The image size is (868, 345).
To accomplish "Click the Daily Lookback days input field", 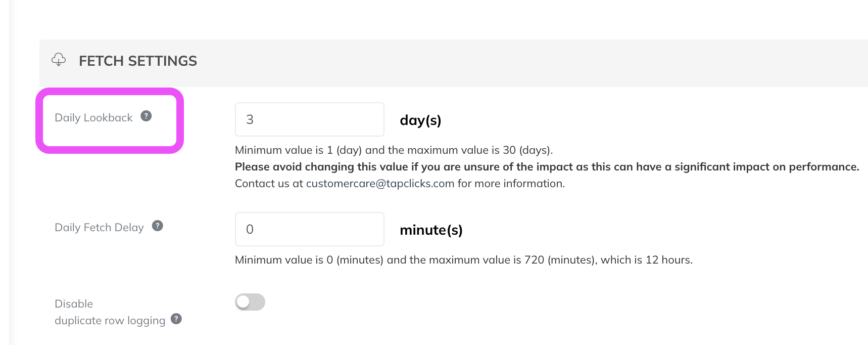I will click(x=310, y=119).
